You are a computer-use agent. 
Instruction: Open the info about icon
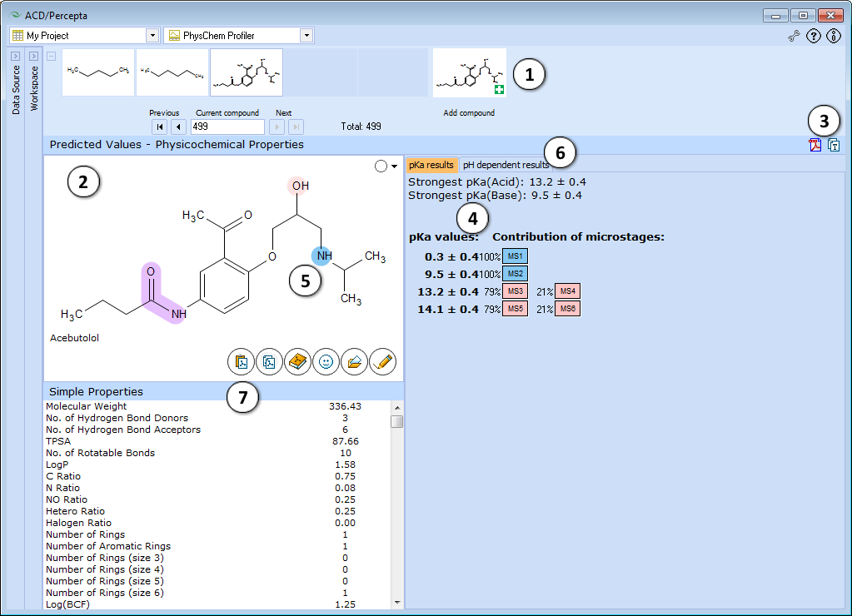[x=834, y=37]
